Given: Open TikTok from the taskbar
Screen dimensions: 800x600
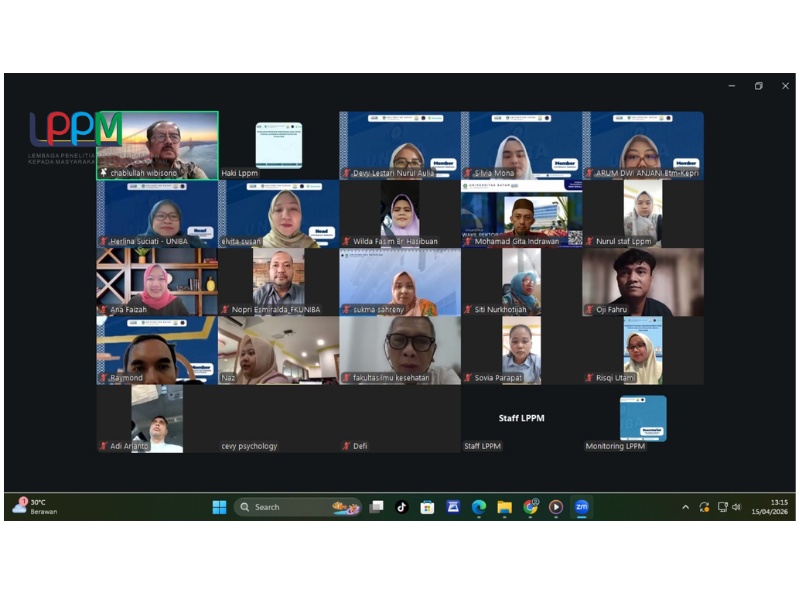Looking at the screenshot, I should [x=401, y=507].
